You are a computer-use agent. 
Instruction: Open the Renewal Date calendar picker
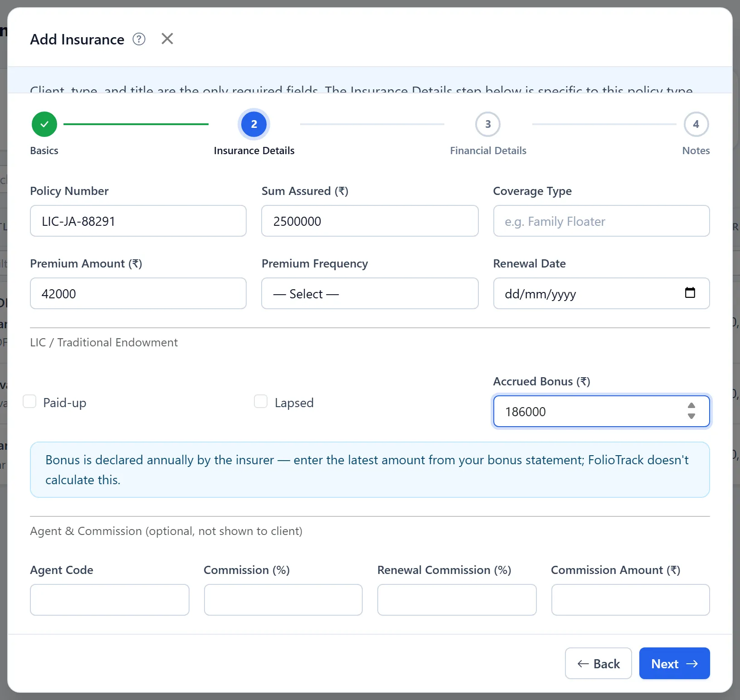tap(690, 293)
